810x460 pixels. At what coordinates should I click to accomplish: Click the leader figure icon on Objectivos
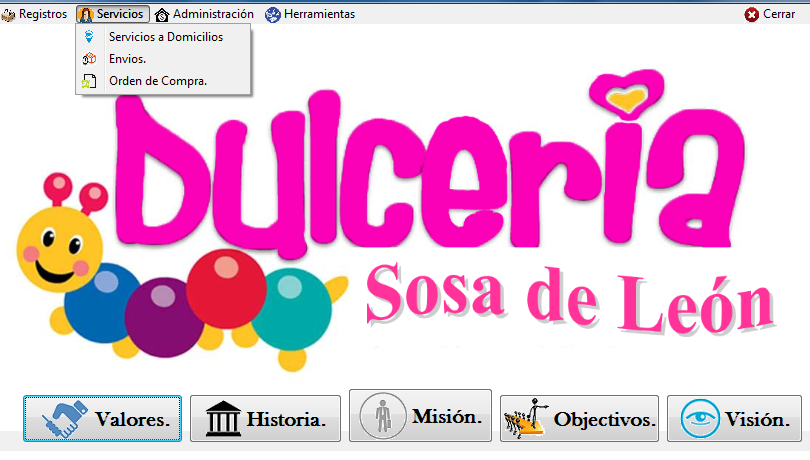527,419
